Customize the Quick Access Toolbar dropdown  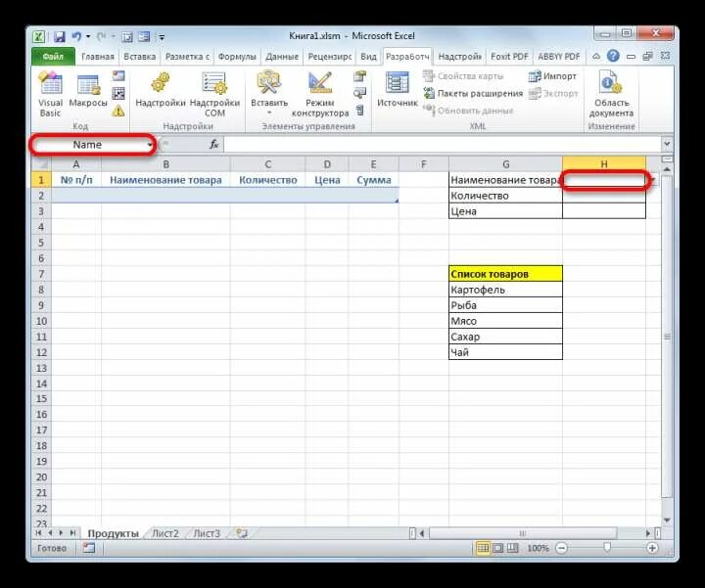[x=162, y=37]
